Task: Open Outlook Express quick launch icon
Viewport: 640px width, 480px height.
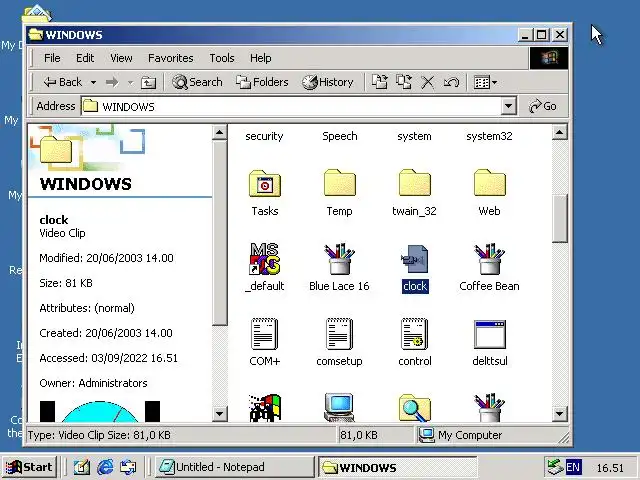Action: coord(128,467)
